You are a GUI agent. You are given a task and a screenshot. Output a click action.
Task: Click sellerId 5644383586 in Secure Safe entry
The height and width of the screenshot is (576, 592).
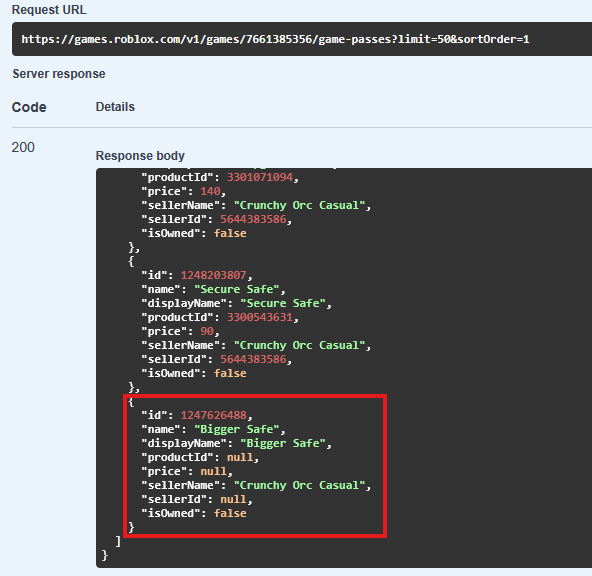point(253,359)
